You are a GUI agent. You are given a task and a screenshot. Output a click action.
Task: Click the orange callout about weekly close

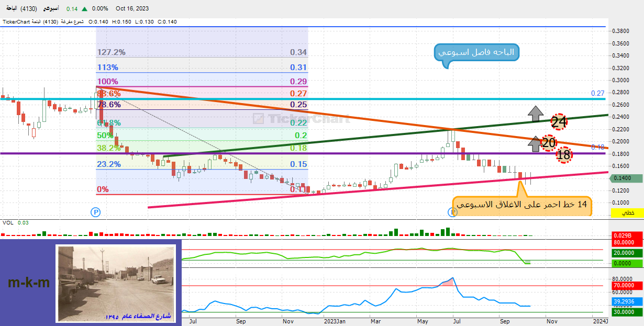click(522, 205)
